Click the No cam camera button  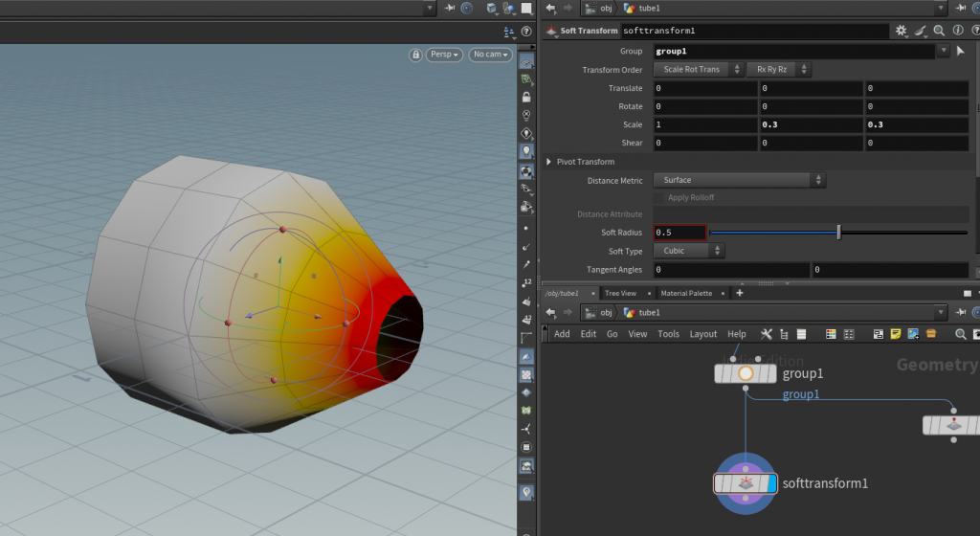[489, 55]
